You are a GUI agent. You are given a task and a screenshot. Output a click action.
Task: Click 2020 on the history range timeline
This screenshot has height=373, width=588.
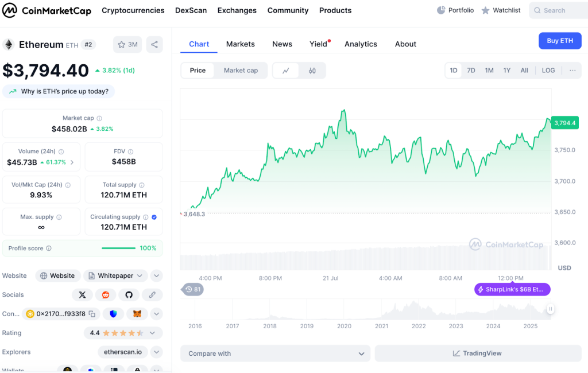click(344, 326)
